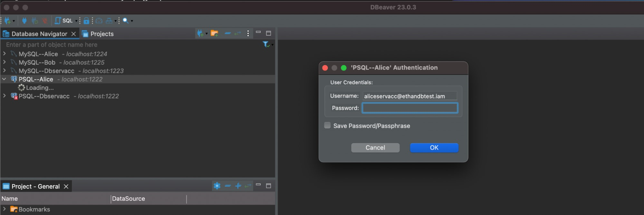Screen dimensions: 644x215
Task: Enable Save Password/Passphrase checkbox
Action: point(327,126)
